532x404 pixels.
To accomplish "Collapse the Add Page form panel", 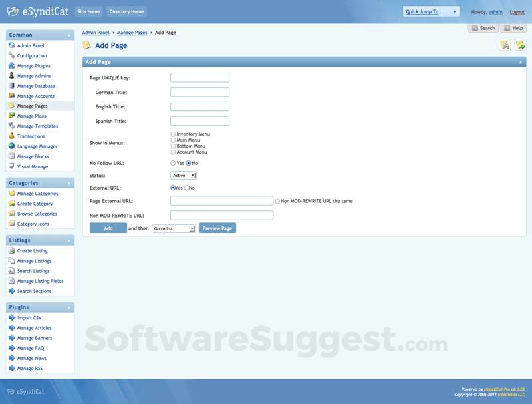I will pos(521,62).
